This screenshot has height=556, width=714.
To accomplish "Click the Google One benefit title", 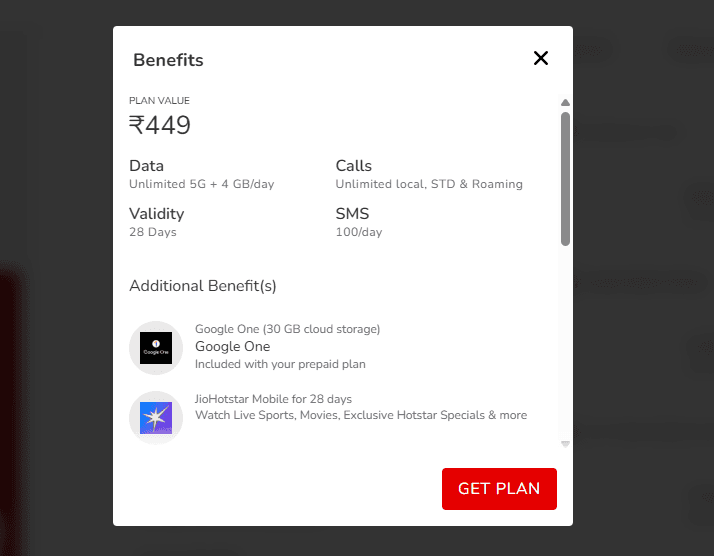I will click(232, 347).
